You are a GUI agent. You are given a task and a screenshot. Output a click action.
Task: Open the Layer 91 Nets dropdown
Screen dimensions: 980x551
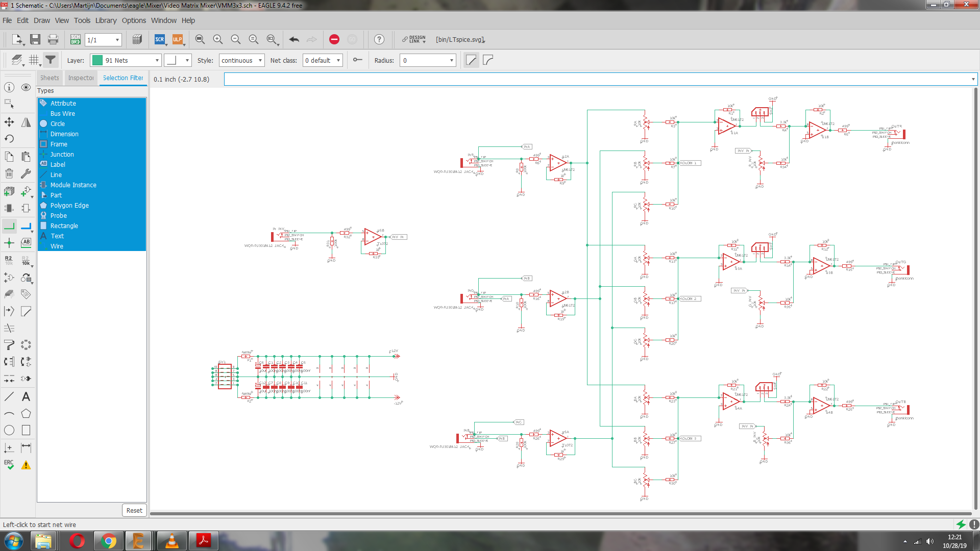tap(126, 60)
